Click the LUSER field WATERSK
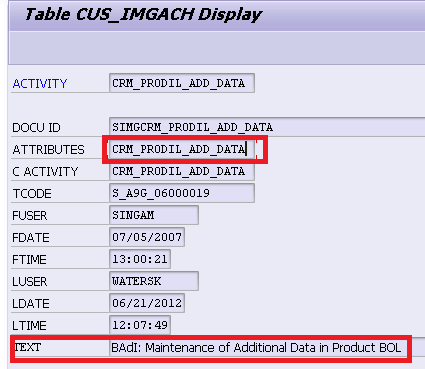 pos(154,281)
